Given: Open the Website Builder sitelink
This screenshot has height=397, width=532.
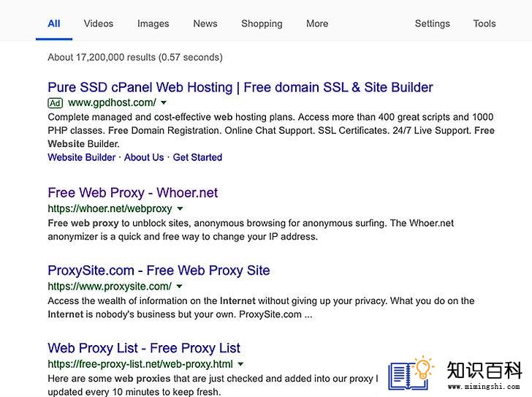Looking at the screenshot, I should 82,157.
